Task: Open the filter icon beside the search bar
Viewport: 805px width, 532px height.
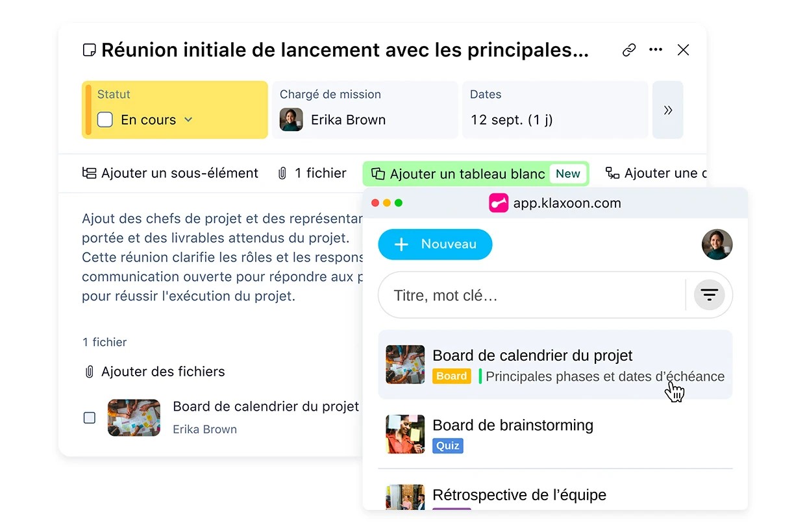Action: click(709, 295)
